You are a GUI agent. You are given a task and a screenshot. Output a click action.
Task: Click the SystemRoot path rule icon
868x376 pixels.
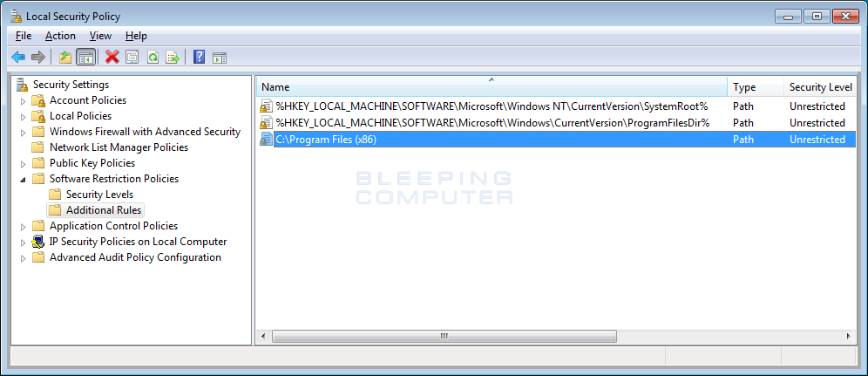[x=267, y=106]
